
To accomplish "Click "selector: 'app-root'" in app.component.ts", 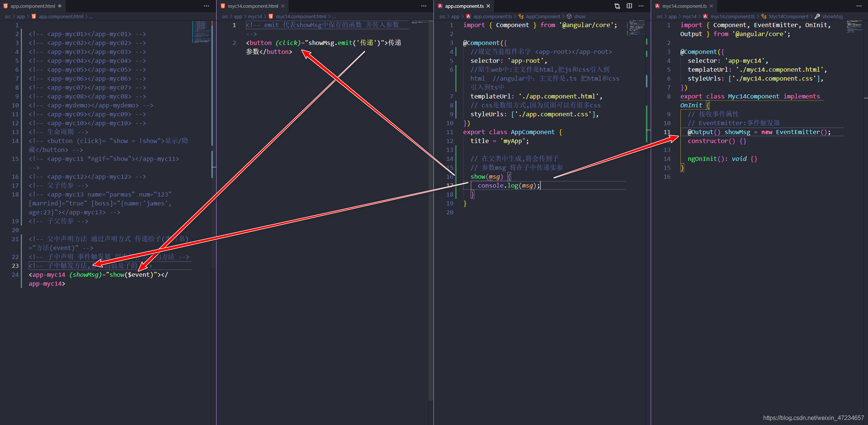I will (509, 61).
